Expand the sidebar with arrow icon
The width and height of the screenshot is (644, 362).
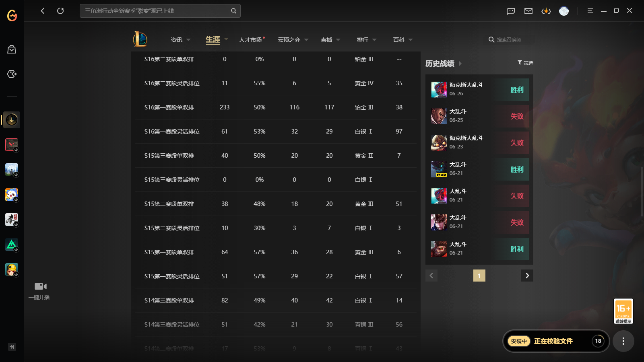(x=12, y=347)
